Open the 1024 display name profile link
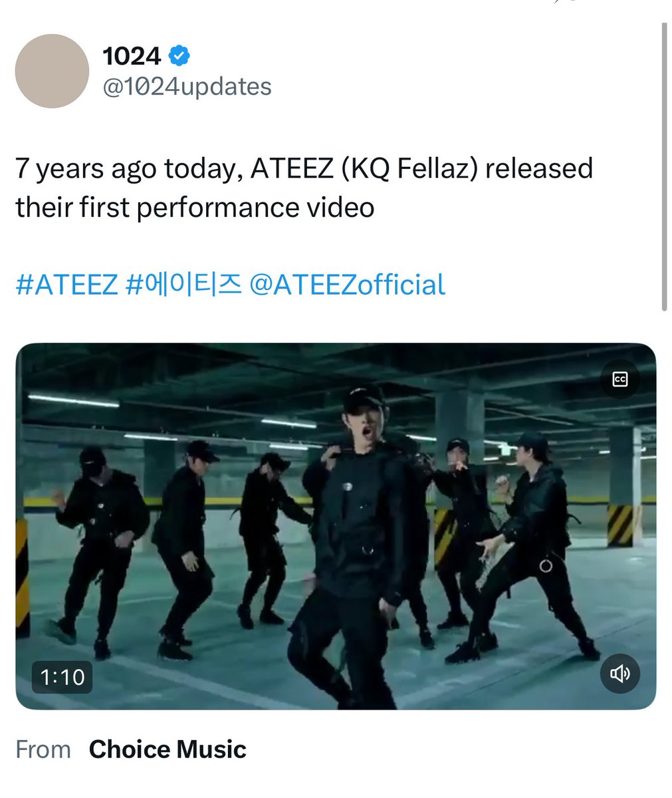 (132, 57)
